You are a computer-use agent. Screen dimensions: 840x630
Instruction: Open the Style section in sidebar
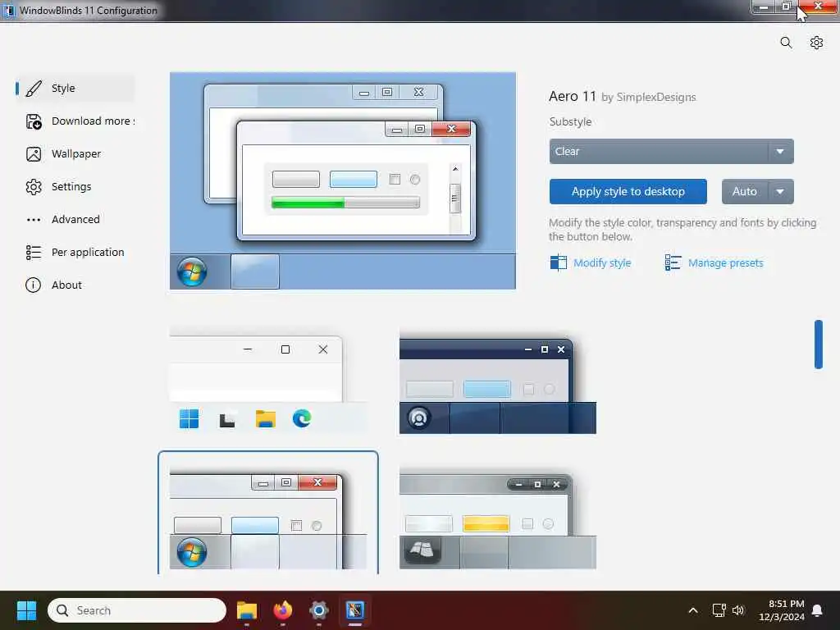[x=75, y=89]
